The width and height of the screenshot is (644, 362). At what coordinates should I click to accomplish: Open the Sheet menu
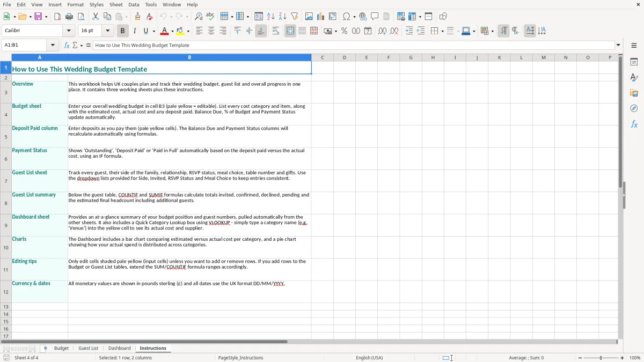click(x=115, y=4)
